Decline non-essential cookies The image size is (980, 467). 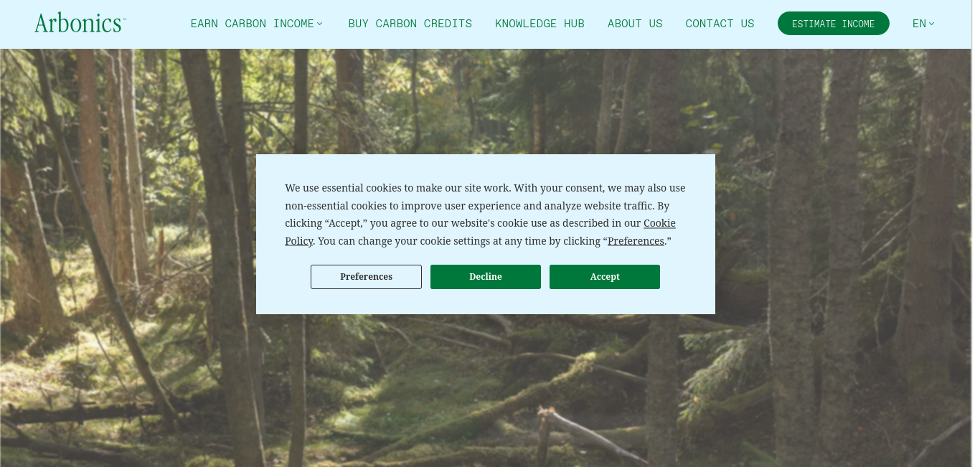pos(486,277)
